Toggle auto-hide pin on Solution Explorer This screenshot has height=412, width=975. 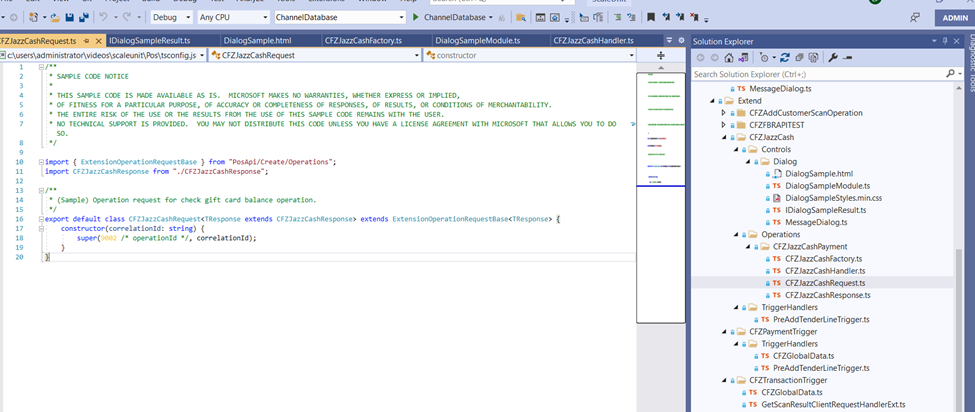point(945,41)
